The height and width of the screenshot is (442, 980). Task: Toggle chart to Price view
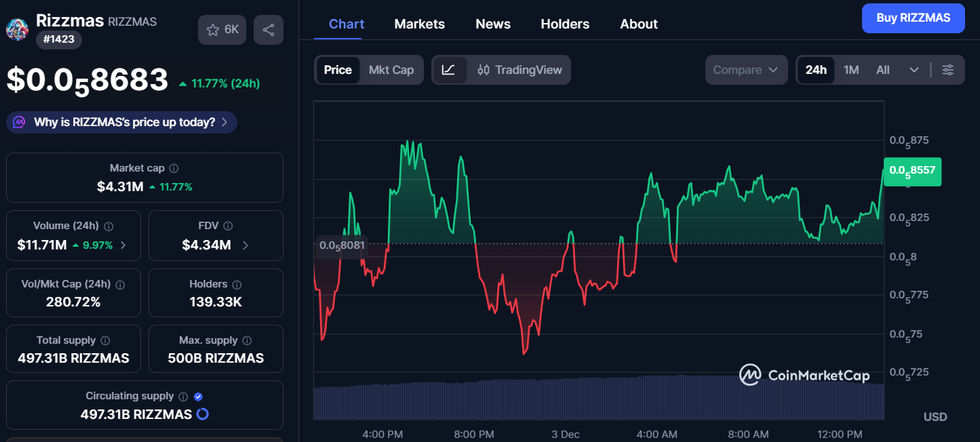pyautogui.click(x=338, y=70)
